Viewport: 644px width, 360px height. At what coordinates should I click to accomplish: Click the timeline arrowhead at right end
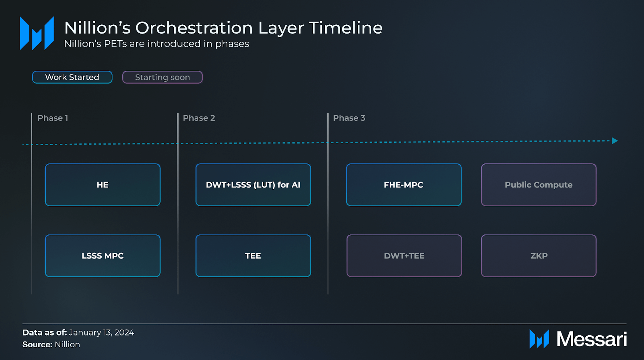pos(615,141)
